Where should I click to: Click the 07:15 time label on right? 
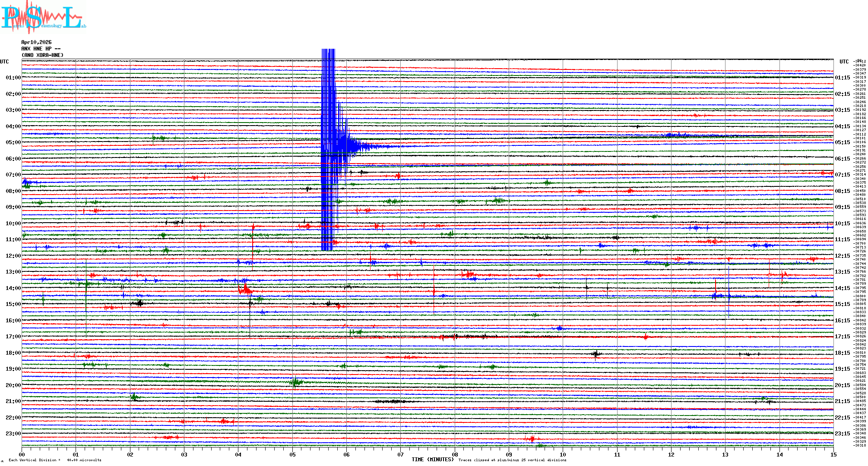pos(842,175)
